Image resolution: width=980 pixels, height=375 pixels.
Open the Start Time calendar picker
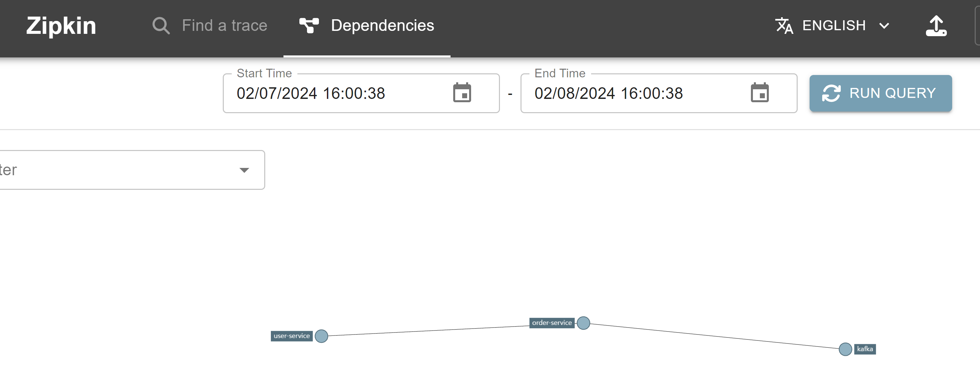coord(462,93)
